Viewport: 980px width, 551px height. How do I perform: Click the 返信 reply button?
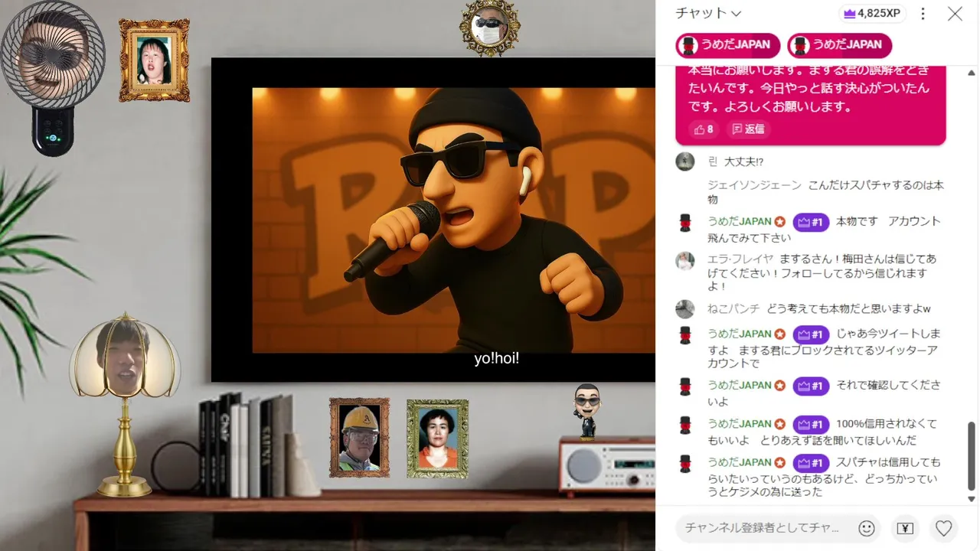click(748, 129)
